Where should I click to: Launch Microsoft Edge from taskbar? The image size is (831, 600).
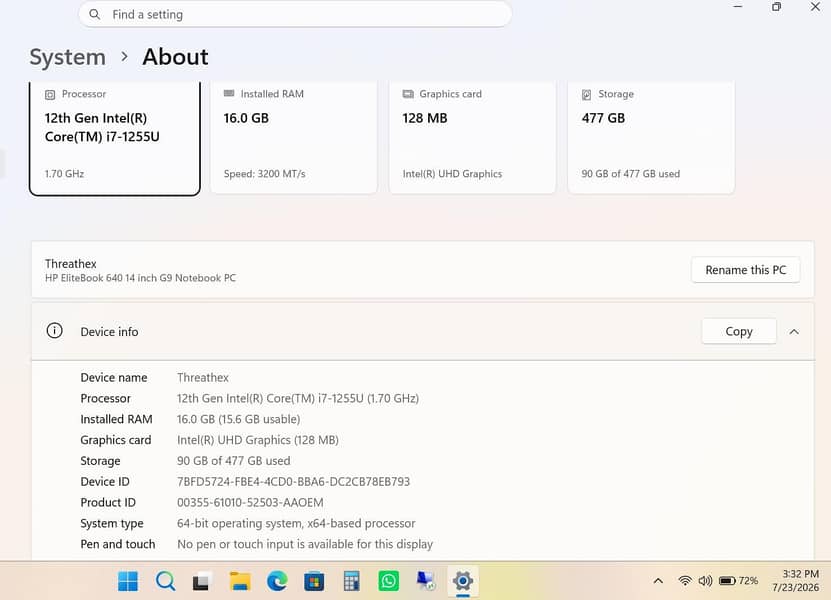[x=277, y=581]
